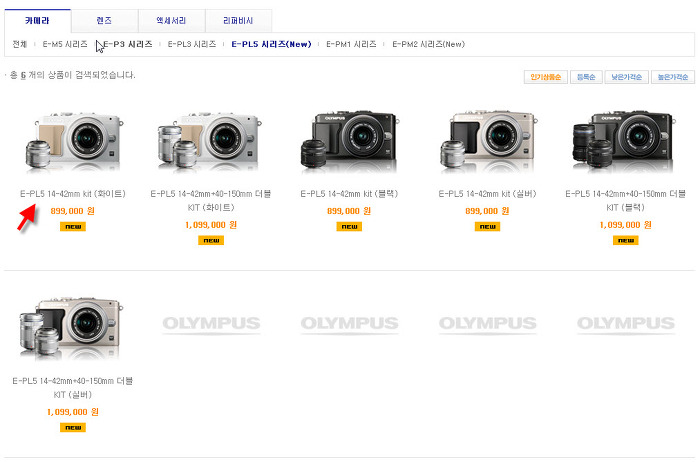Sort by 낮은가격순 (lowest price)
This screenshot has width=700, height=462.
pyautogui.click(x=626, y=77)
